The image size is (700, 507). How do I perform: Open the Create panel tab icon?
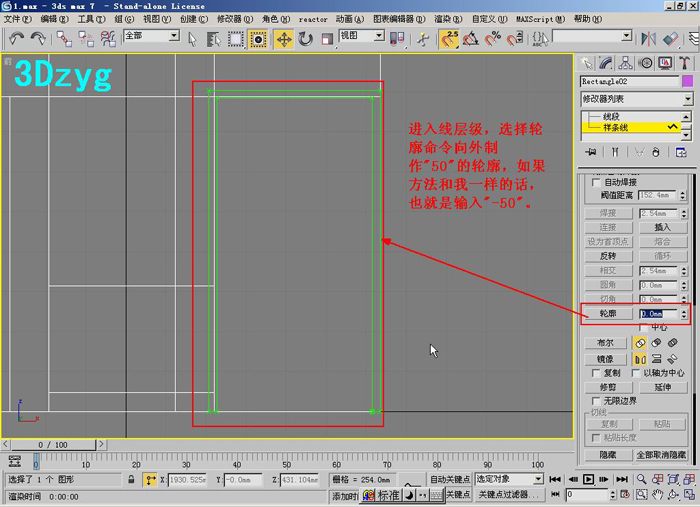586,63
